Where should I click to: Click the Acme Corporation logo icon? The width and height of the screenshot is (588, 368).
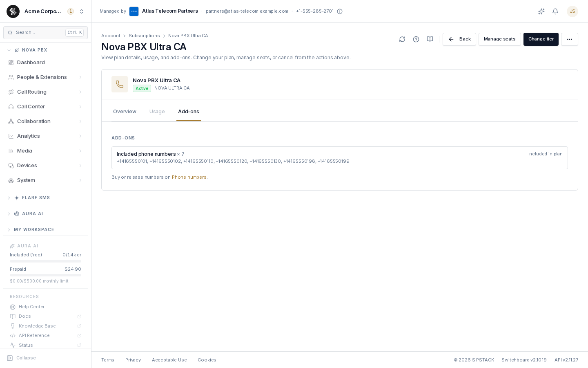coord(13,11)
